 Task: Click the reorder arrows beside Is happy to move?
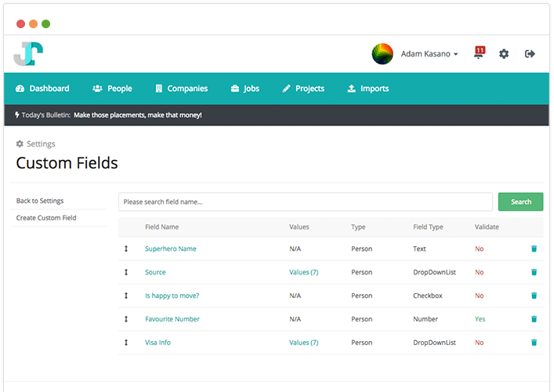[126, 296]
